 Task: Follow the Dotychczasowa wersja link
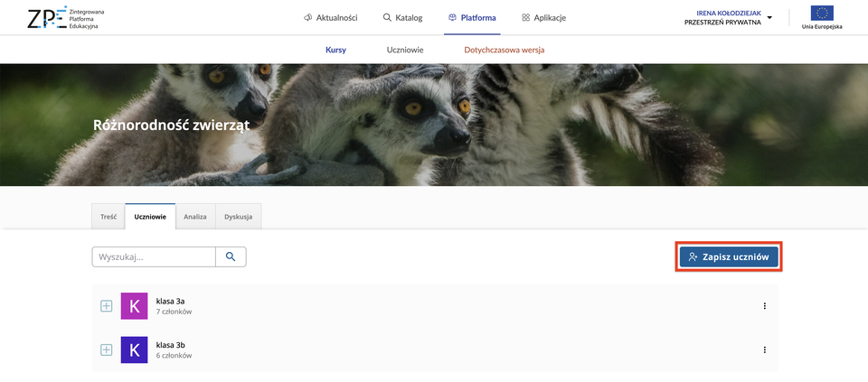pyautogui.click(x=504, y=50)
